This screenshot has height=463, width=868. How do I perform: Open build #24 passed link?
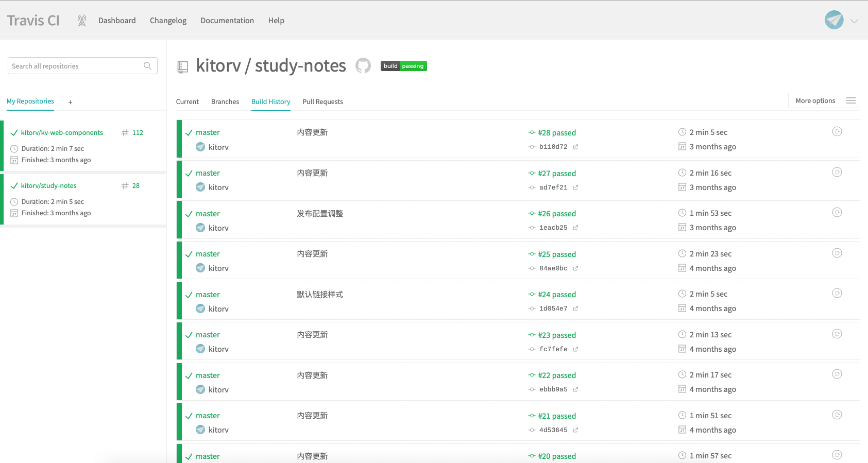[557, 295]
